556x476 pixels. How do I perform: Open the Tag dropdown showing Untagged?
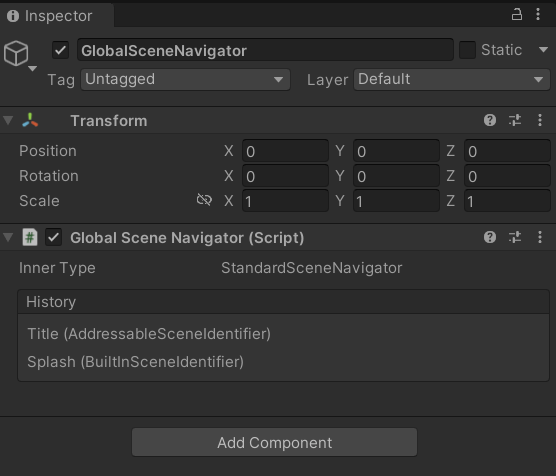[x=185, y=79]
